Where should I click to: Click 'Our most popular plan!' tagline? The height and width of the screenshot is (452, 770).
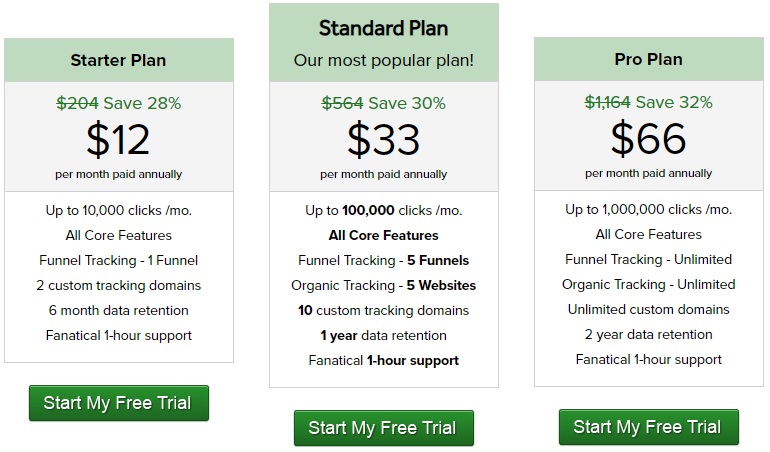384,60
